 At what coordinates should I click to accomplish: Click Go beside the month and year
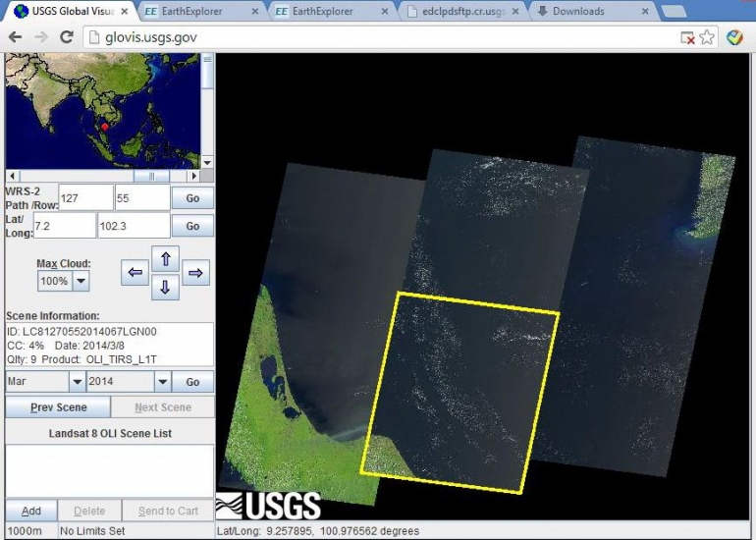click(x=192, y=382)
